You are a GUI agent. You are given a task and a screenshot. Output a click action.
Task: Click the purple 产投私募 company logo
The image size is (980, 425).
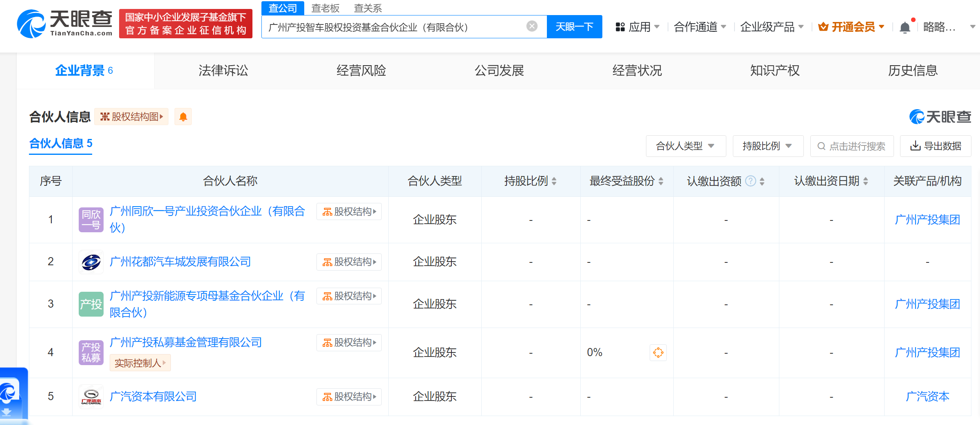(91, 352)
